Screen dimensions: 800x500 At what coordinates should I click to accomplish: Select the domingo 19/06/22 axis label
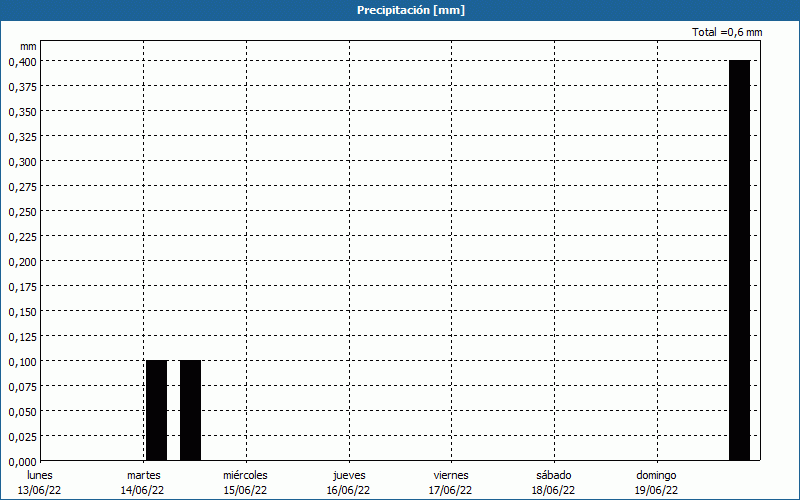pyautogui.click(x=657, y=483)
